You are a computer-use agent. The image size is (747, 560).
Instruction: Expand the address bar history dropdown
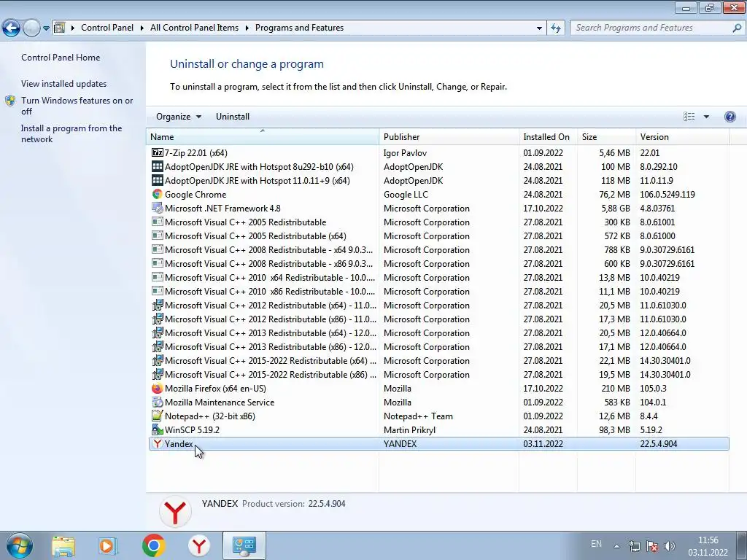[539, 28]
